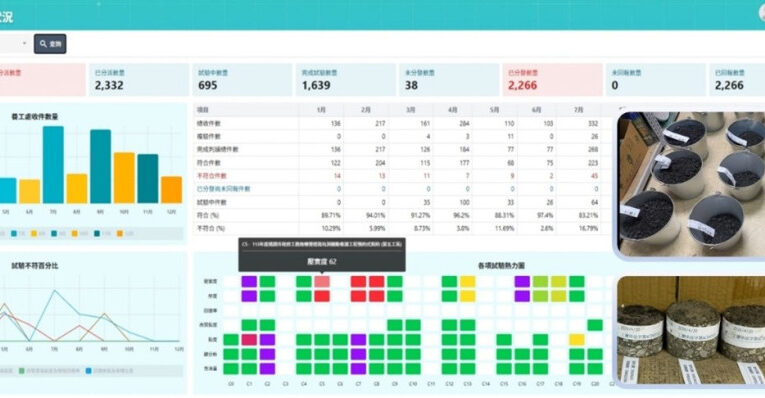Click the bottom-row purple heatmap cell in column C2

[x=267, y=369]
